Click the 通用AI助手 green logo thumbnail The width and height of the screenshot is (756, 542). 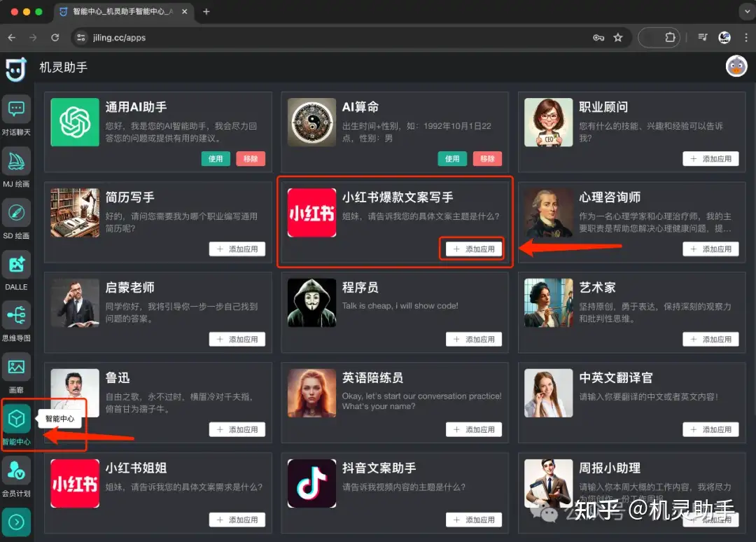(x=75, y=122)
